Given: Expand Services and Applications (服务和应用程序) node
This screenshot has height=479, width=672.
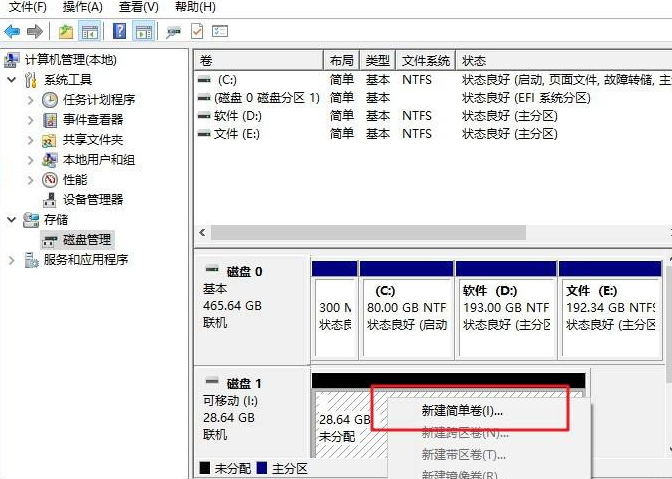Looking at the screenshot, I should [12, 259].
